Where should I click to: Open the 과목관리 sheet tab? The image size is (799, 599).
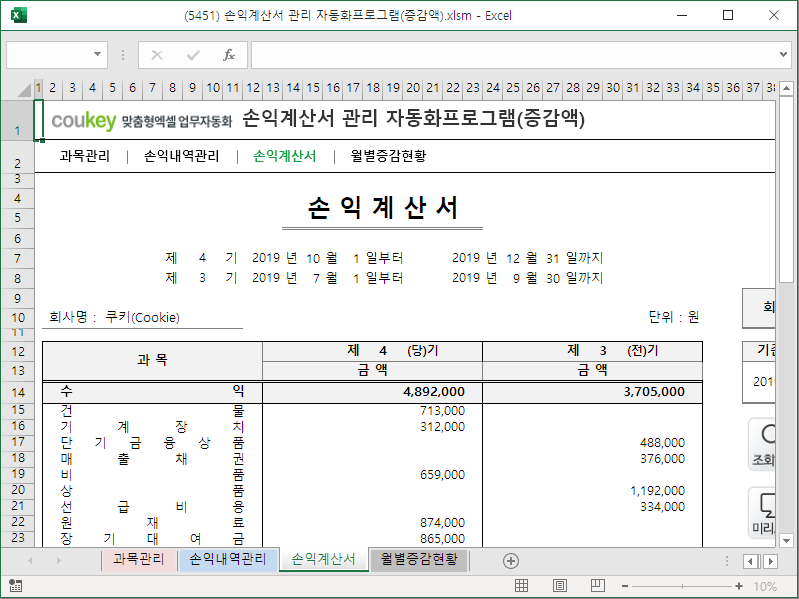(x=139, y=559)
